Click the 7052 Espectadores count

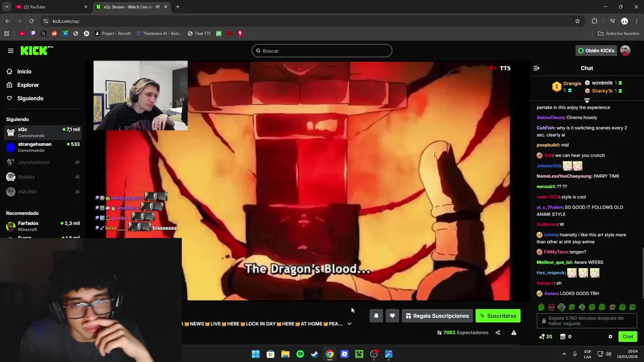(x=462, y=333)
